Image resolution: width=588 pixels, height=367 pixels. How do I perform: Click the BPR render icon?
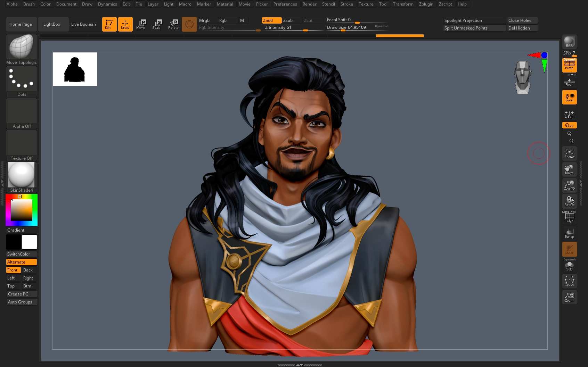click(569, 42)
